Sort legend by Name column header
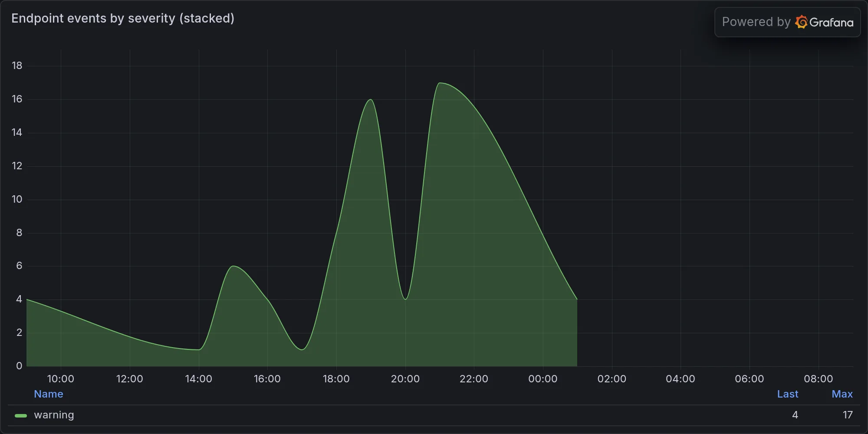The image size is (868, 434). 49,394
